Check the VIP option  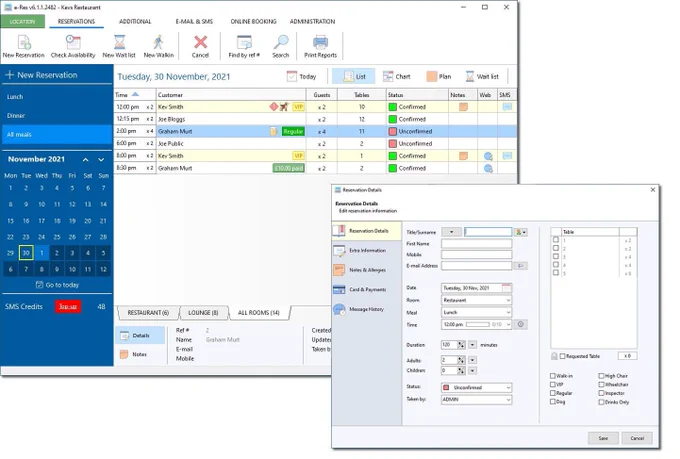click(552, 384)
